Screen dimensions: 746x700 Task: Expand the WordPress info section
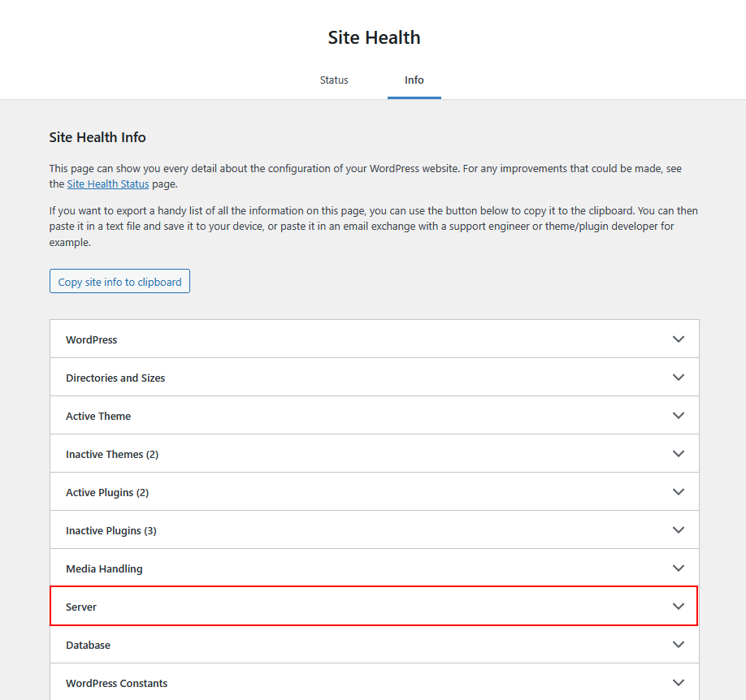click(x=375, y=339)
